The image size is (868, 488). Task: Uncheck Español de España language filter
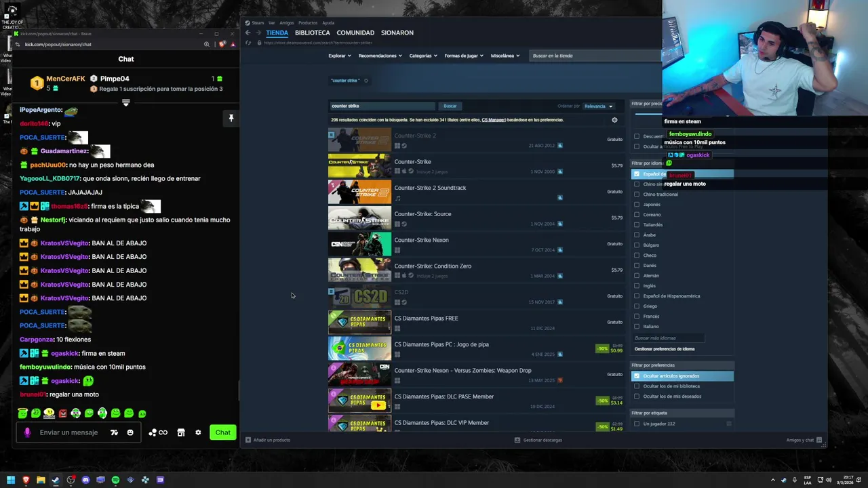coord(636,174)
